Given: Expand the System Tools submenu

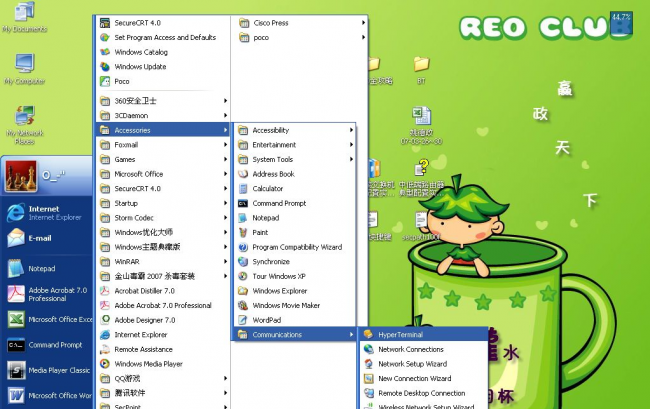Looking at the screenshot, I should pyautogui.click(x=294, y=159).
